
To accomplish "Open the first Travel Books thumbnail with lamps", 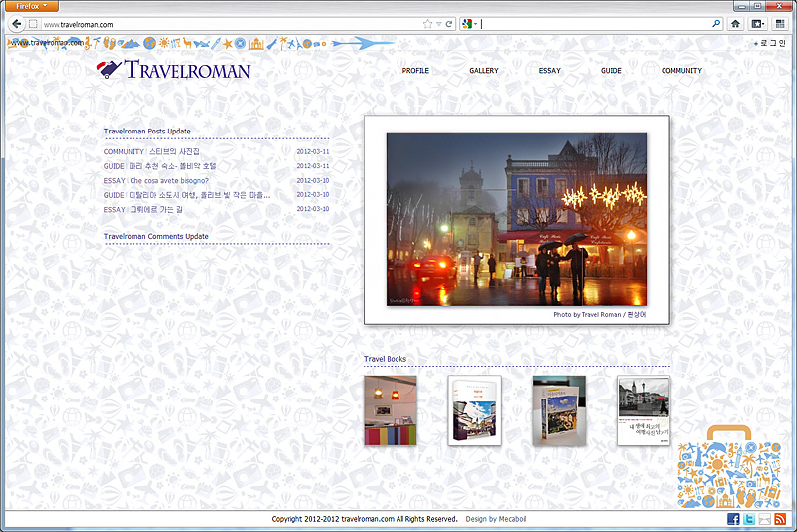I will pyautogui.click(x=391, y=410).
